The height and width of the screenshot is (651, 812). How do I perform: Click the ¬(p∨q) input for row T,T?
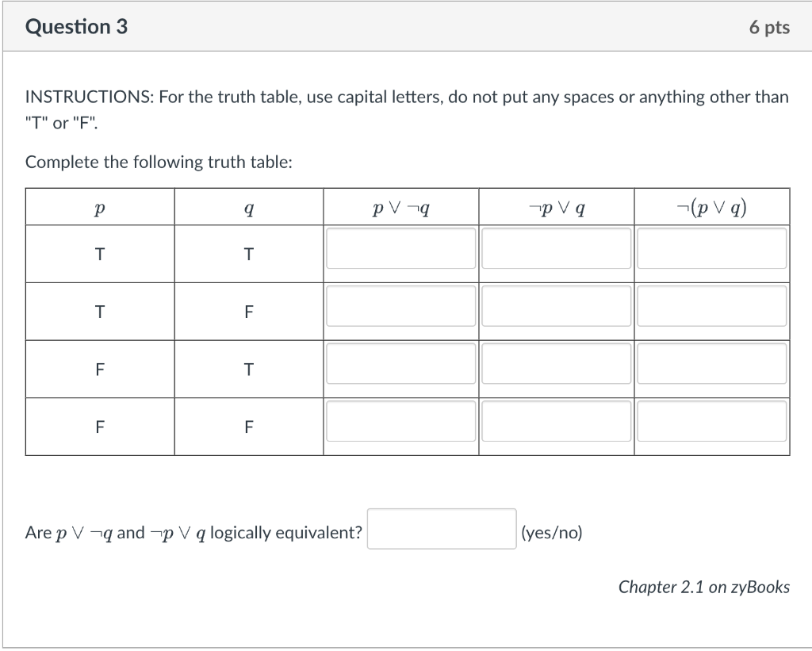point(711,249)
